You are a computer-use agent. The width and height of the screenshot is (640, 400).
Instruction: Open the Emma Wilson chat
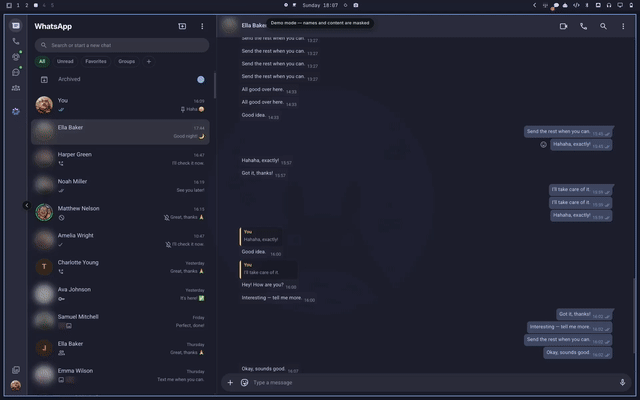click(x=120, y=375)
